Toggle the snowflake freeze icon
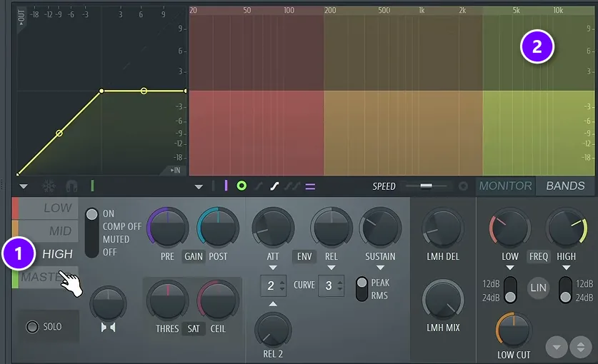The width and height of the screenshot is (598, 364). (49, 186)
